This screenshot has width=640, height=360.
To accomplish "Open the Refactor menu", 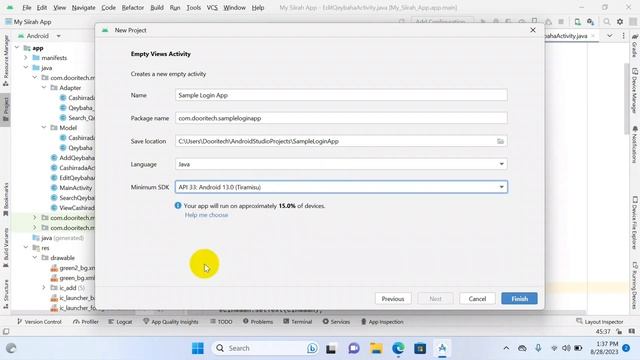I will point(133,8).
